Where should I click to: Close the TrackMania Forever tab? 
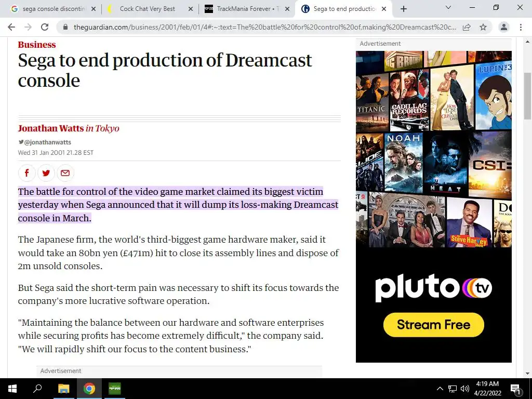click(287, 9)
